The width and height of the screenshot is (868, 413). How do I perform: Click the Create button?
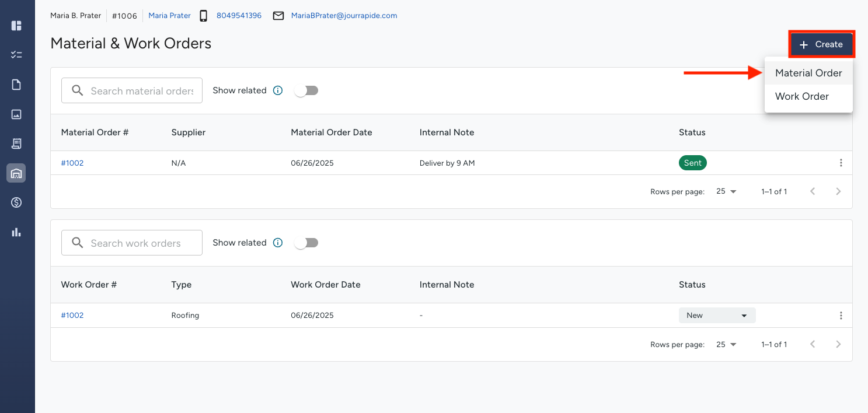[822, 44]
